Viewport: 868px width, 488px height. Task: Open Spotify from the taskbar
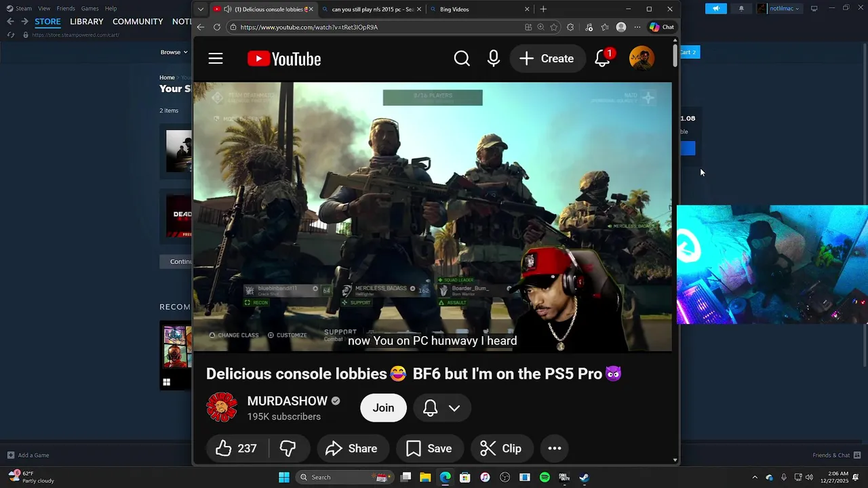(x=545, y=477)
